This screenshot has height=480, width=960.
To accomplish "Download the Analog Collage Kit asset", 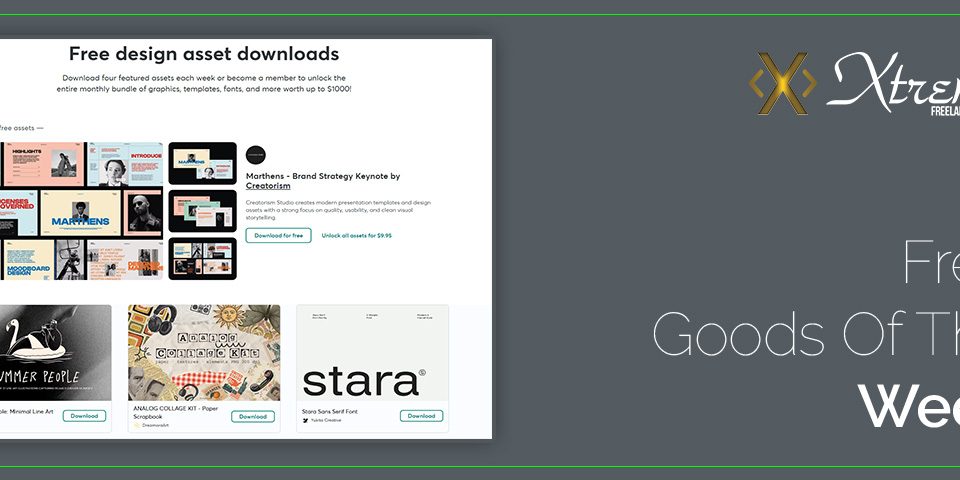I will pos(253,416).
